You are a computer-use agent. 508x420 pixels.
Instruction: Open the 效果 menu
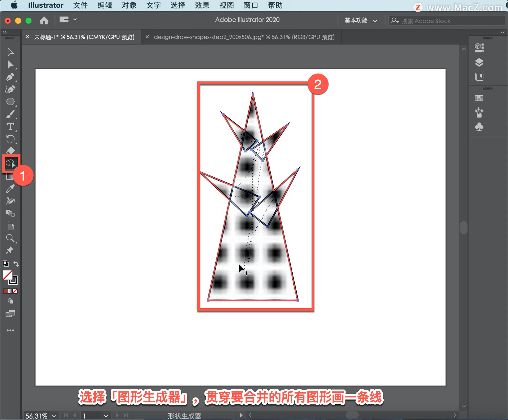202,5
